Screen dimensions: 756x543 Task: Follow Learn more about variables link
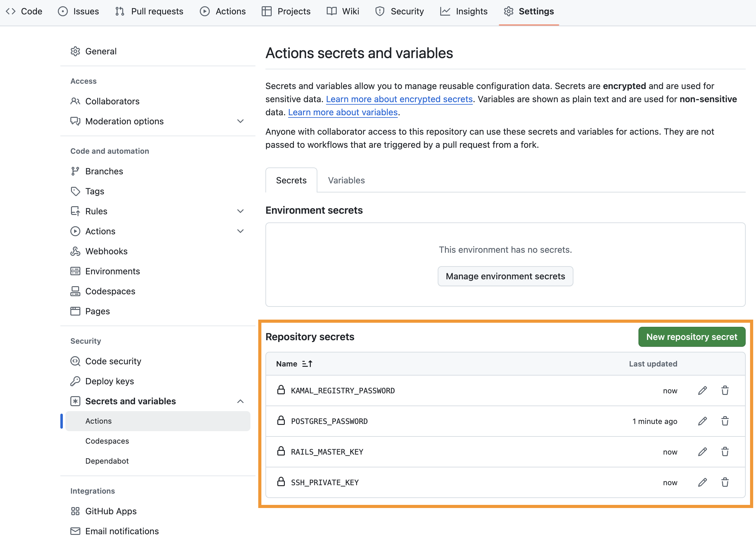click(x=343, y=112)
